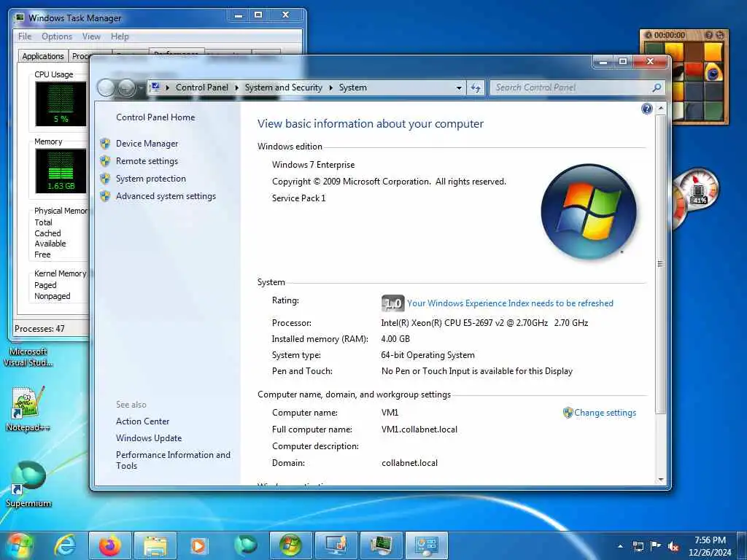This screenshot has height=560, width=747.
Task: Click the scroll up arrow in System window
Action: pos(660,109)
